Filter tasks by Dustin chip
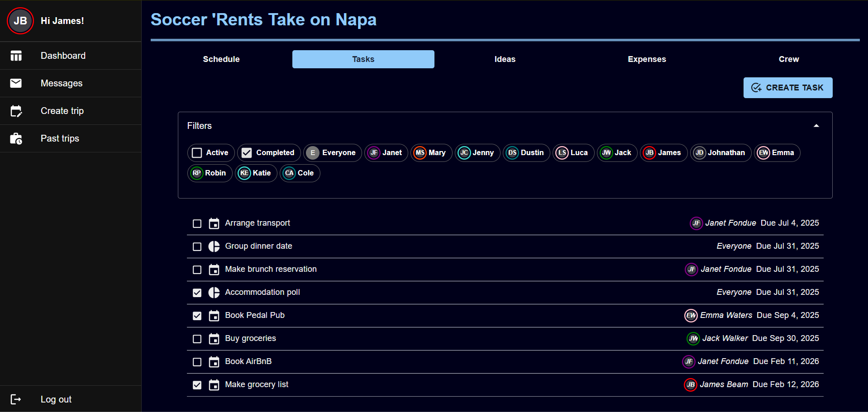Image resolution: width=868 pixels, height=412 pixels. tap(526, 153)
